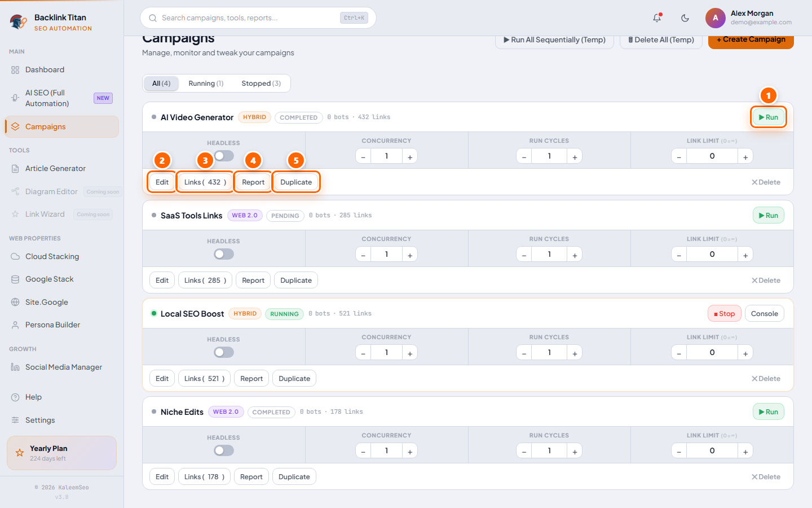Open Social Media Manager

(x=62, y=367)
